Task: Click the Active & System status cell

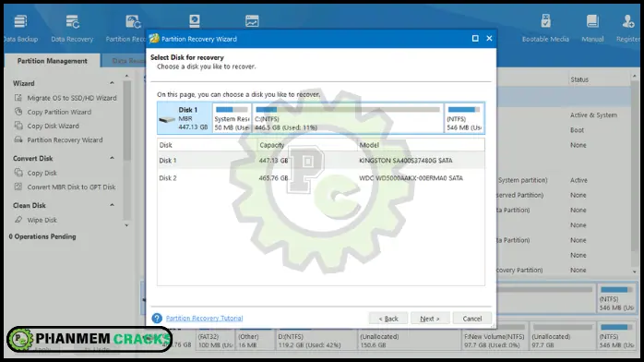Action: (x=593, y=115)
